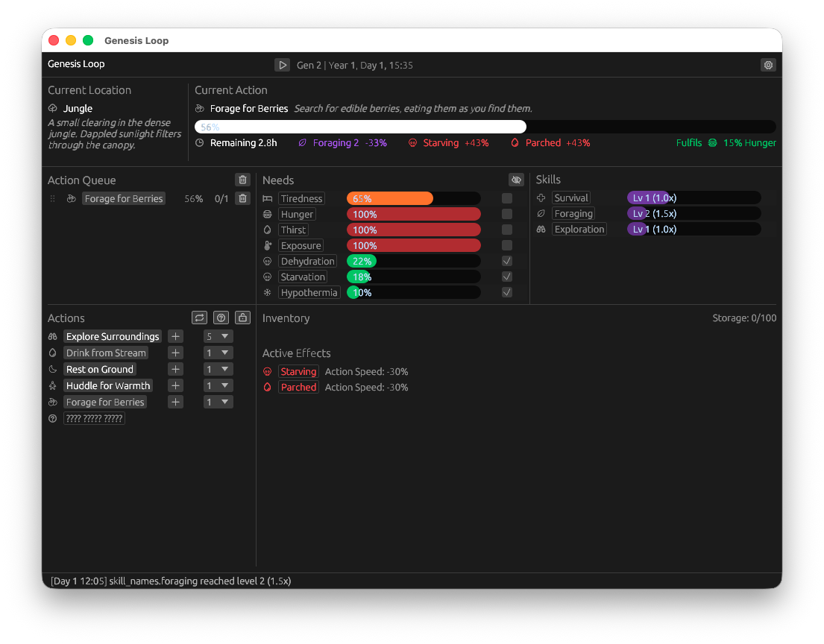Click campfire icon beside Huddle for Warmth
The image size is (824, 644).
click(x=52, y=385)
